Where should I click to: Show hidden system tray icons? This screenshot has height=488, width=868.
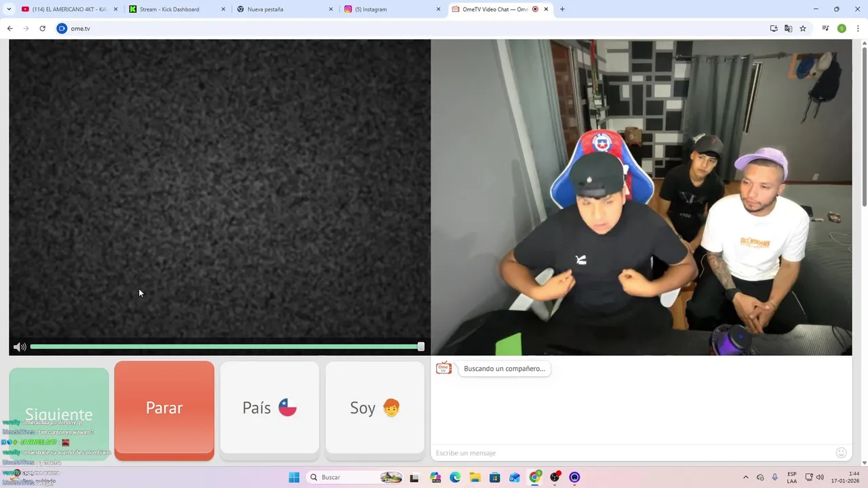(746, 477)
